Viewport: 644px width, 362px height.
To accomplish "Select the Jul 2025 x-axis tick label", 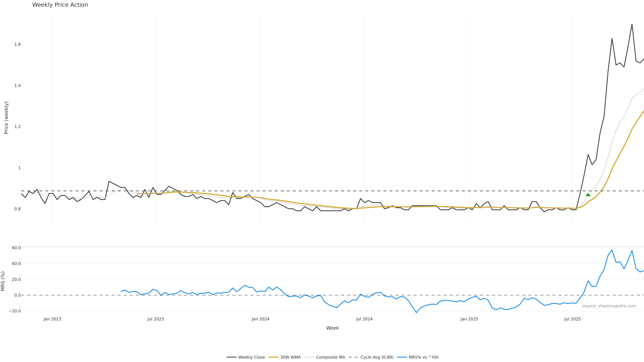I will coord(573,319).
